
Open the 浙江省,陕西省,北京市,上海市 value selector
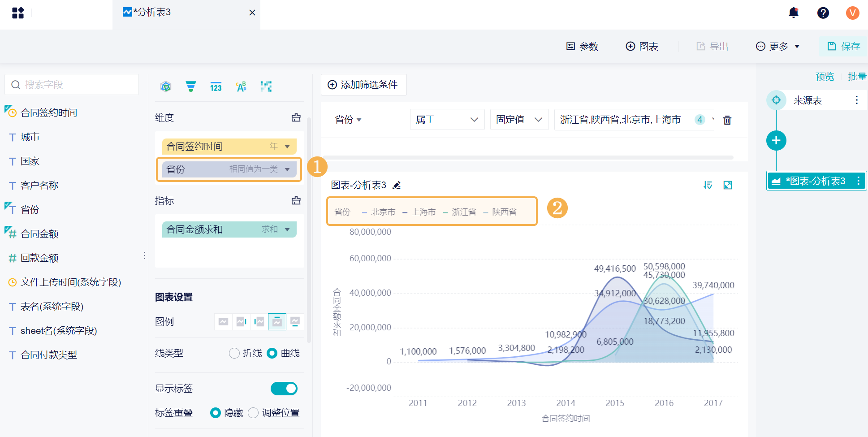634,120
